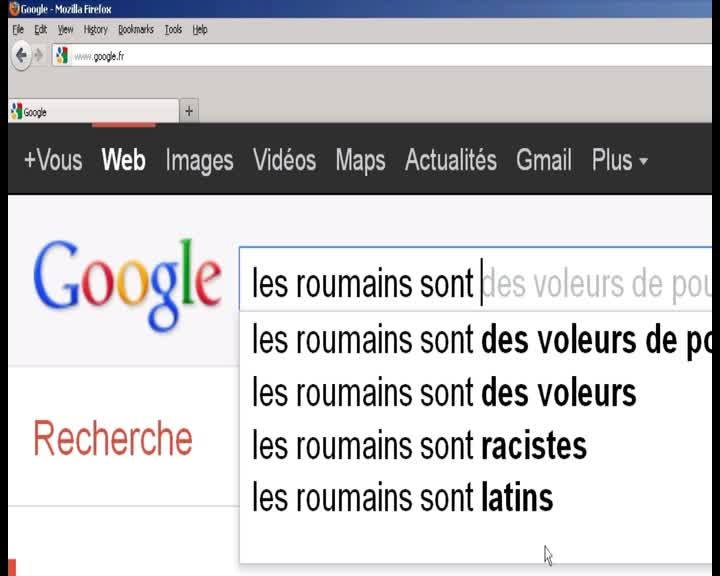Open the Tools menu

173,30
